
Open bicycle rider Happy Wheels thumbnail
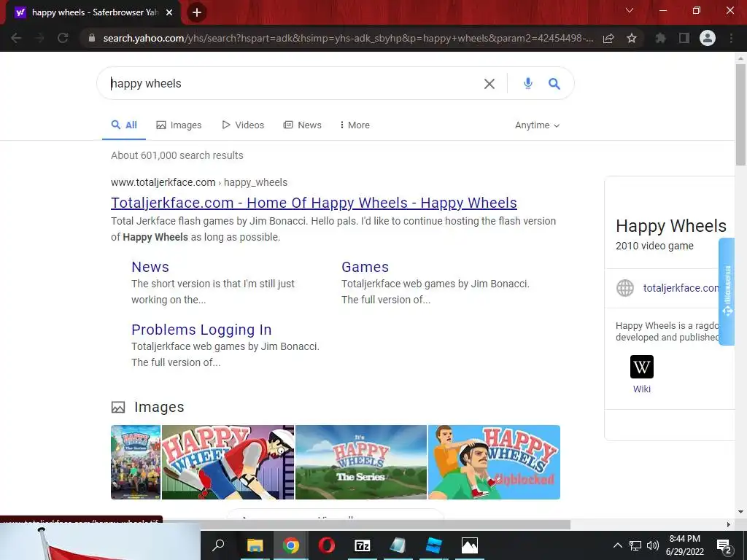point(228,462)
